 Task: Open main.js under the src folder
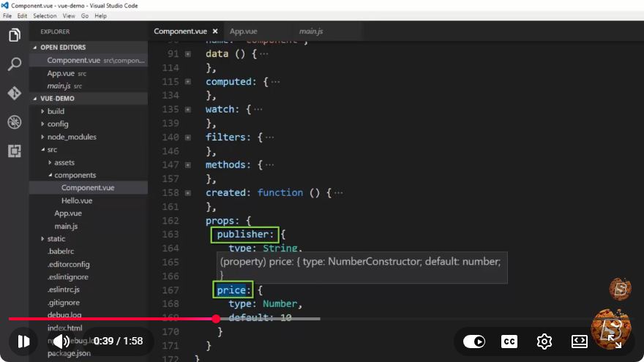pos(89,226)
